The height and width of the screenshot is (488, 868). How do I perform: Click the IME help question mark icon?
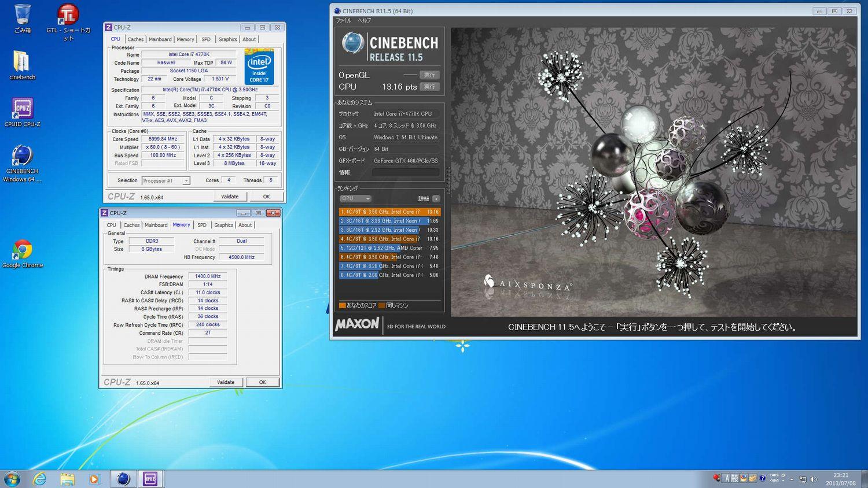coord(762,478)
